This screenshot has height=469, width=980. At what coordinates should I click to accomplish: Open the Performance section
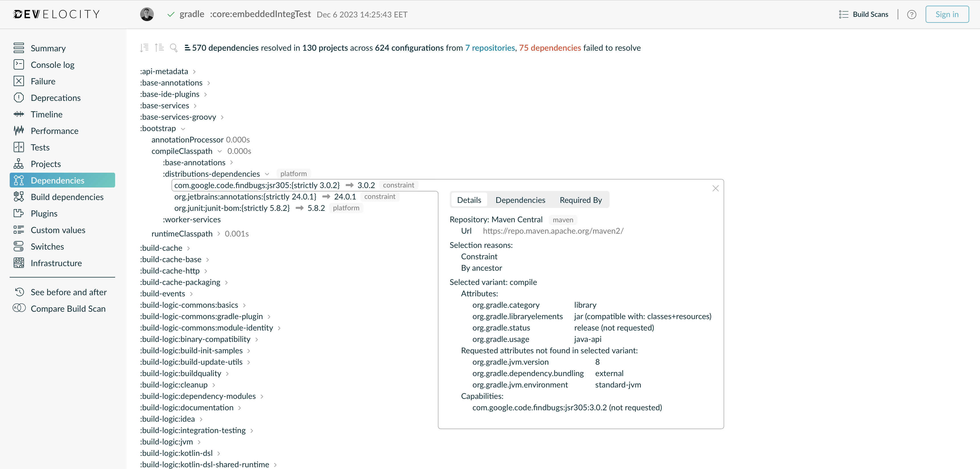[x=54, y=131]
